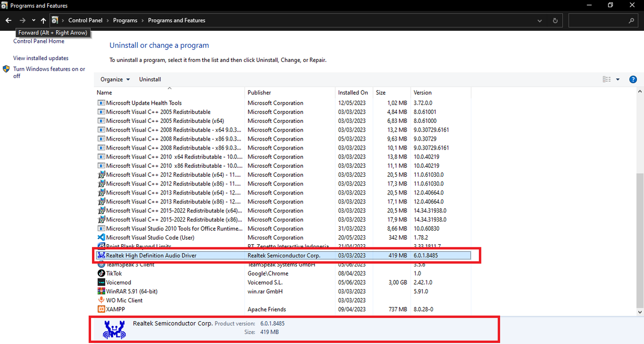Screen dimensions: 644x344
Task: Select Visual C++ 2015-2022 Redistributable (x86) name
Action: (174, 220)
